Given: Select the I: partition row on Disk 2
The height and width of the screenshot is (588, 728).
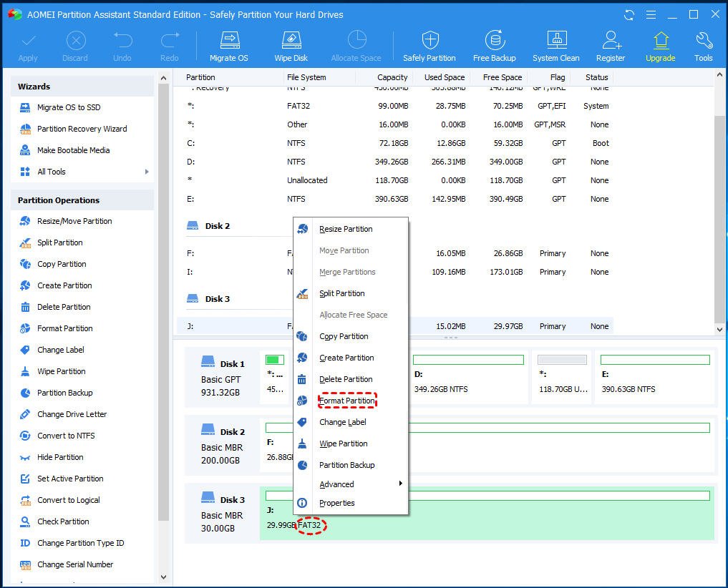Looking at the screenshot, I should [395, 272].
